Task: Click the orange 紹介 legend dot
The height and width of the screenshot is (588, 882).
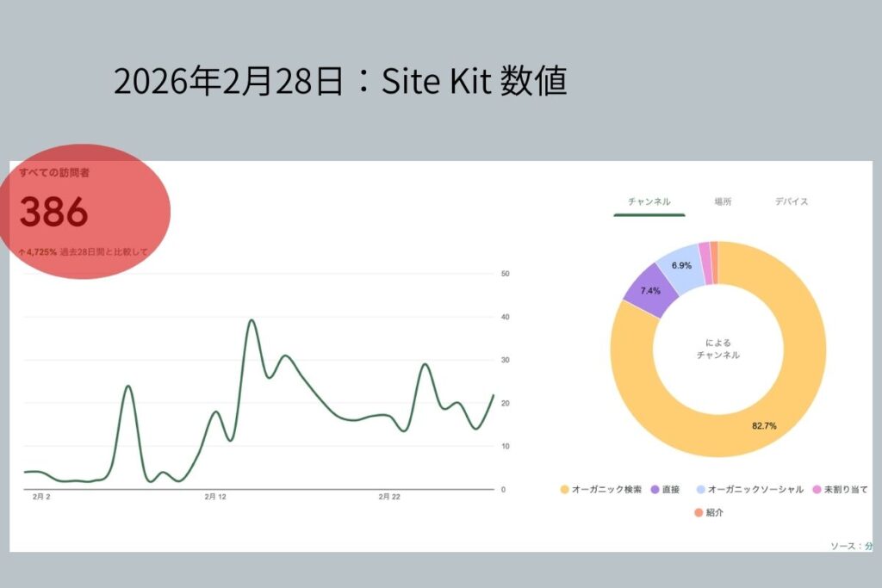Action: coord(699,513)
